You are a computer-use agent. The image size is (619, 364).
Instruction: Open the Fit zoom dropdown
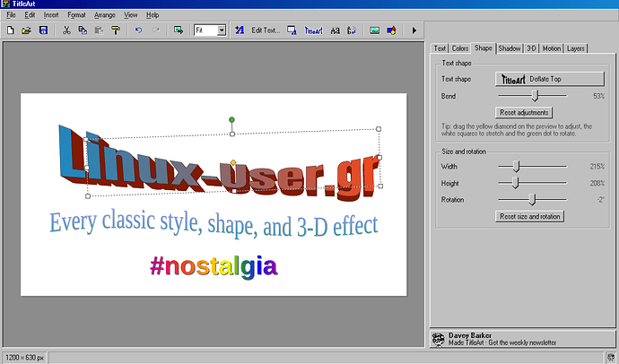tap(222, 30)
